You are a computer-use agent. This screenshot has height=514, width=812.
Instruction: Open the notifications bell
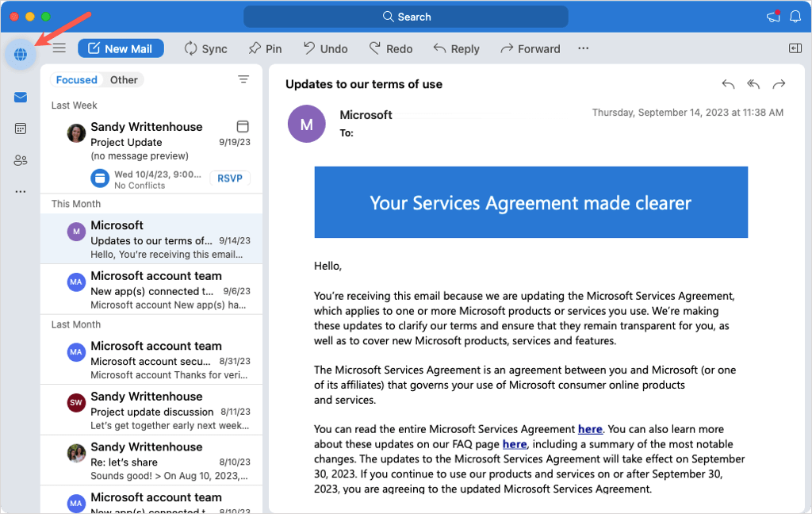click(x=795, y=17)
